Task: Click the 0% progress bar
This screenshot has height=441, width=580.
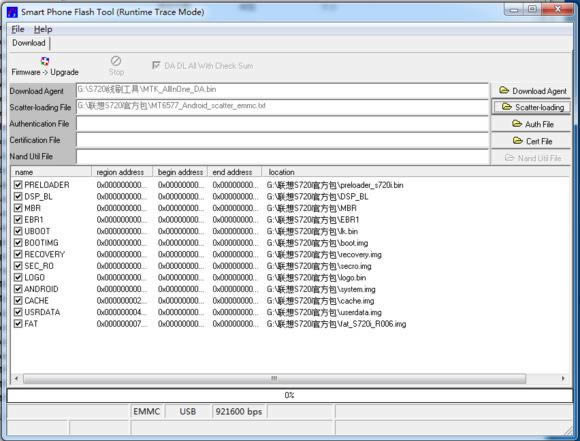Action: click(x=290, y=395)
